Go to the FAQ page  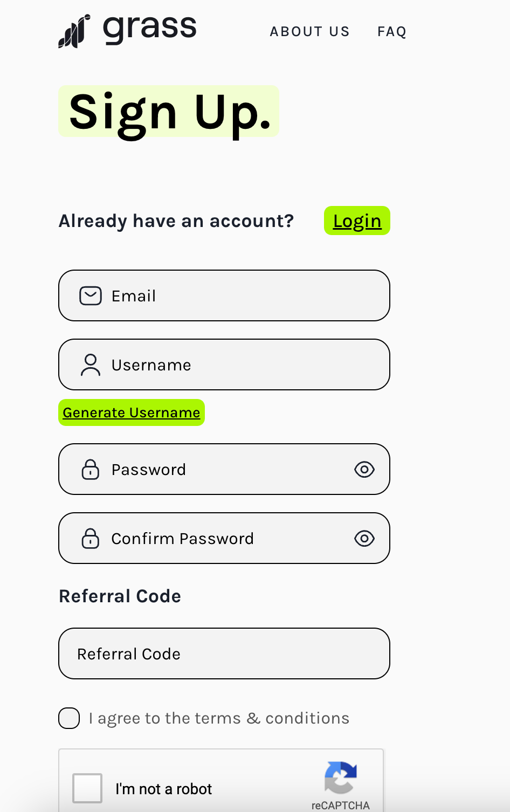pyautogui.click(x=392, y=32)
